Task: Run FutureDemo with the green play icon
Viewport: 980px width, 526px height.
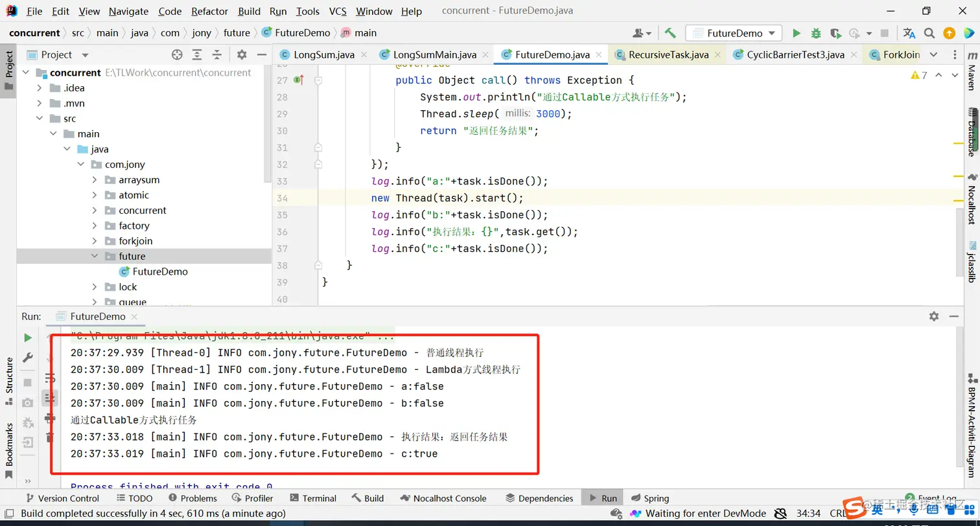Action: (x=797, y=33)
